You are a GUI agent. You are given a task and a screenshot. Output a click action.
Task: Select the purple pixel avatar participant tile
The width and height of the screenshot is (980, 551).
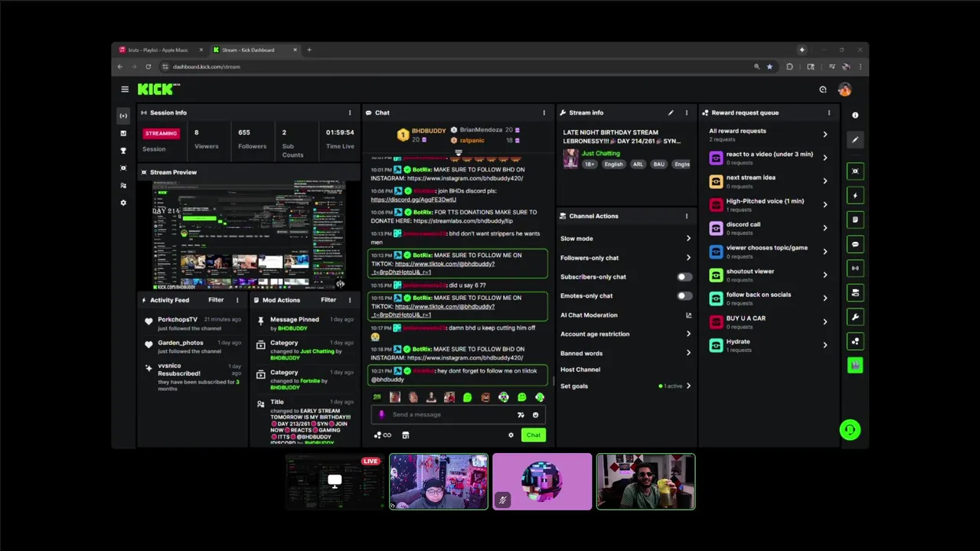pyautogui.click(x=542, y=481)
